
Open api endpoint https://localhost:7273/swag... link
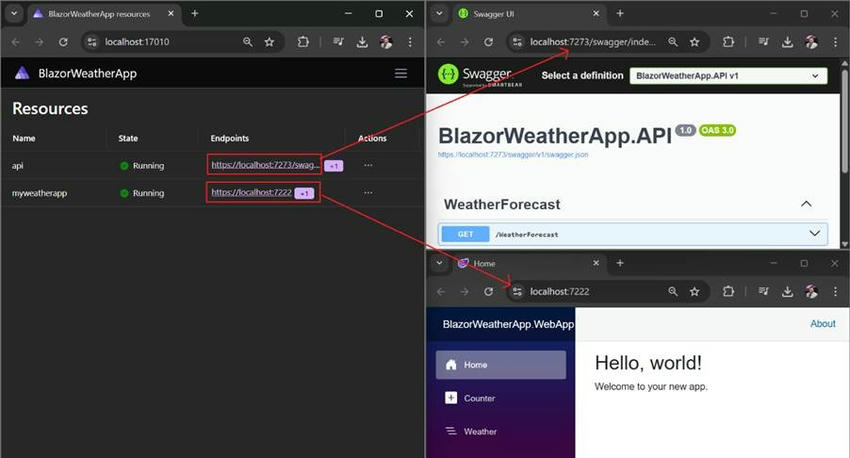tap(265, 165)
